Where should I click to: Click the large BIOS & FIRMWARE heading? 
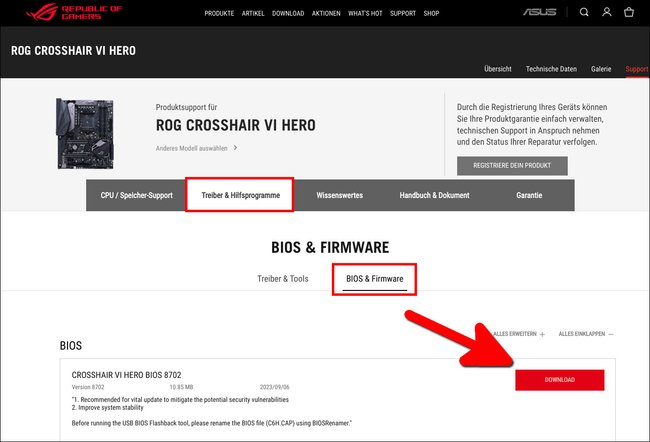point(330,248)
